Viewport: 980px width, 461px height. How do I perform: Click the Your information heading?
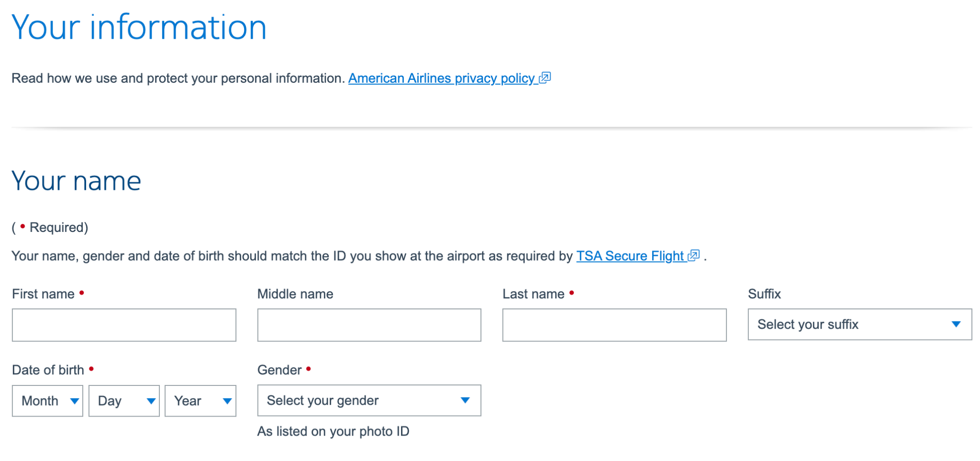(140, 27)
